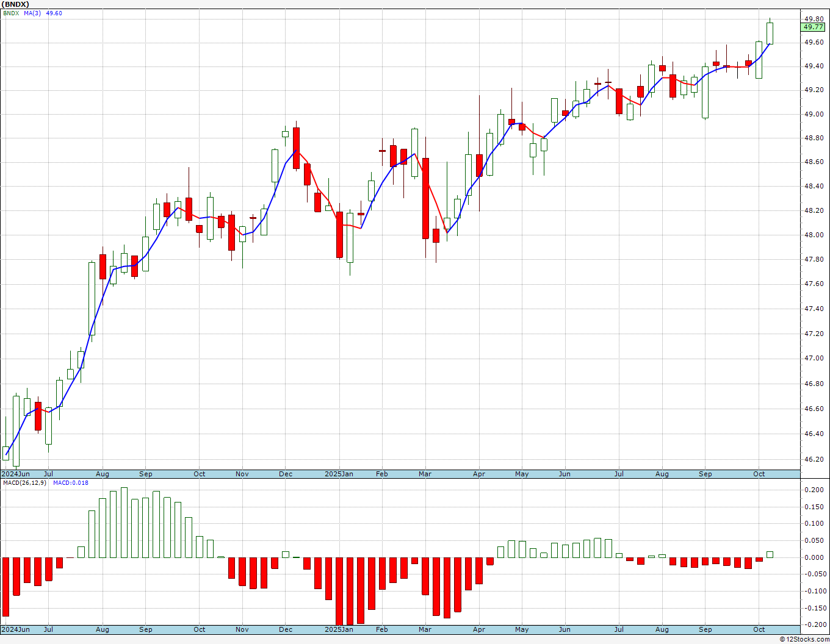Click the 2025Jan label on price axis
830x644 pixels.
[339, 474]
